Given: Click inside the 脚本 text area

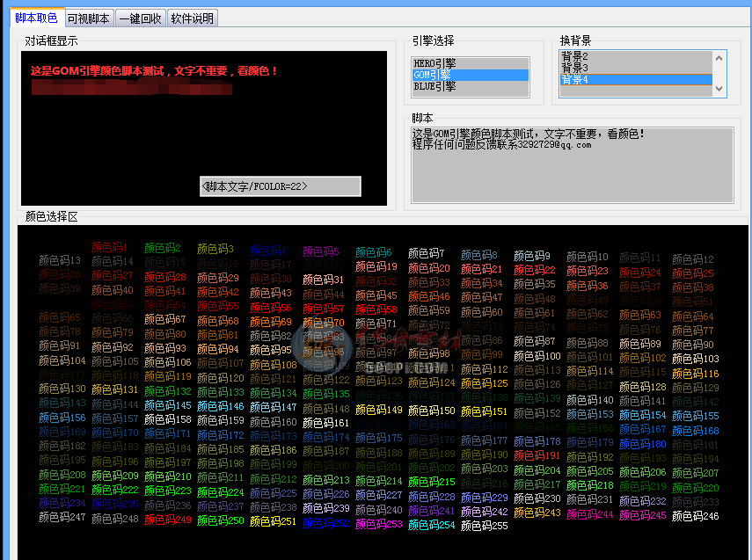Looking at the screenshot, I should 573,165.
